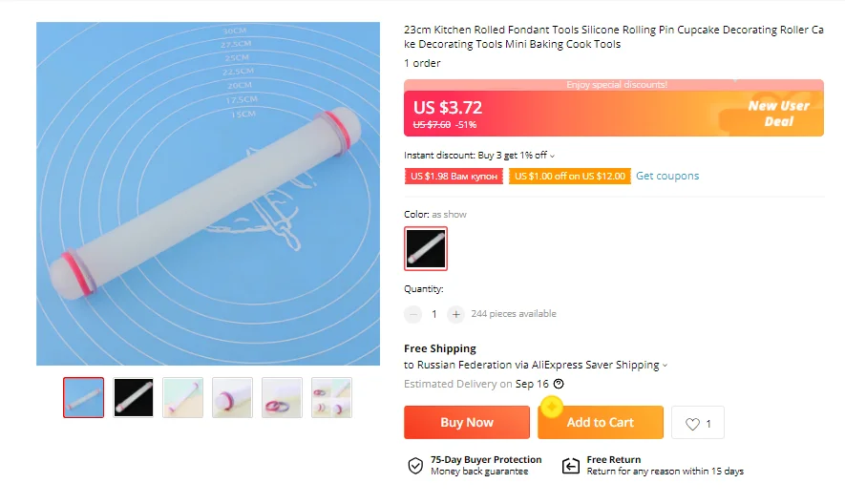Select the 'as show' color swatch
This screenshot has width=845, height=504.
426,248
